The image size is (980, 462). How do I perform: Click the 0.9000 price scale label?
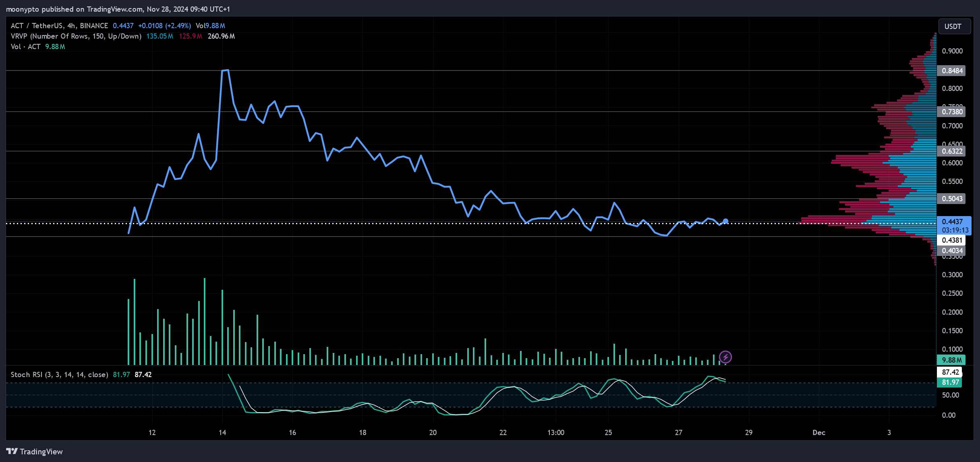952,51
